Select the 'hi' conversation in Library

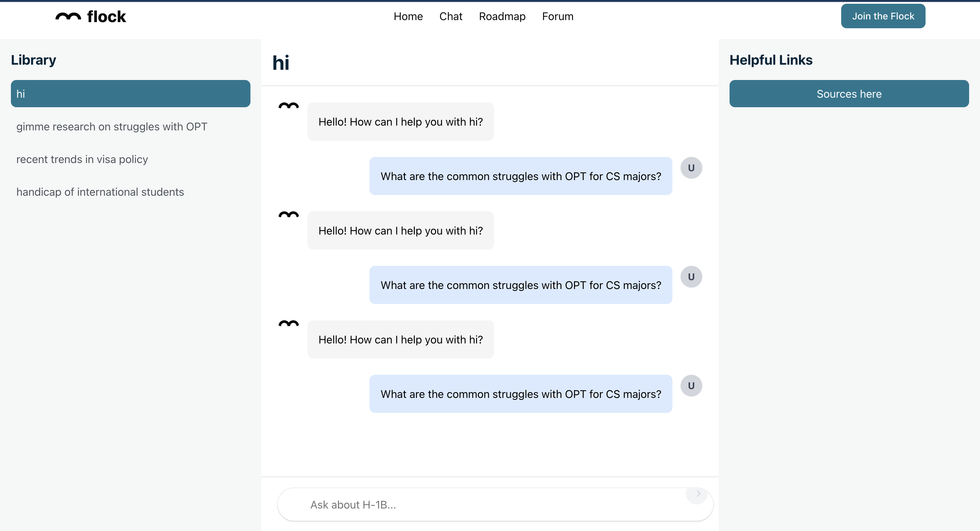click(130, 94)
